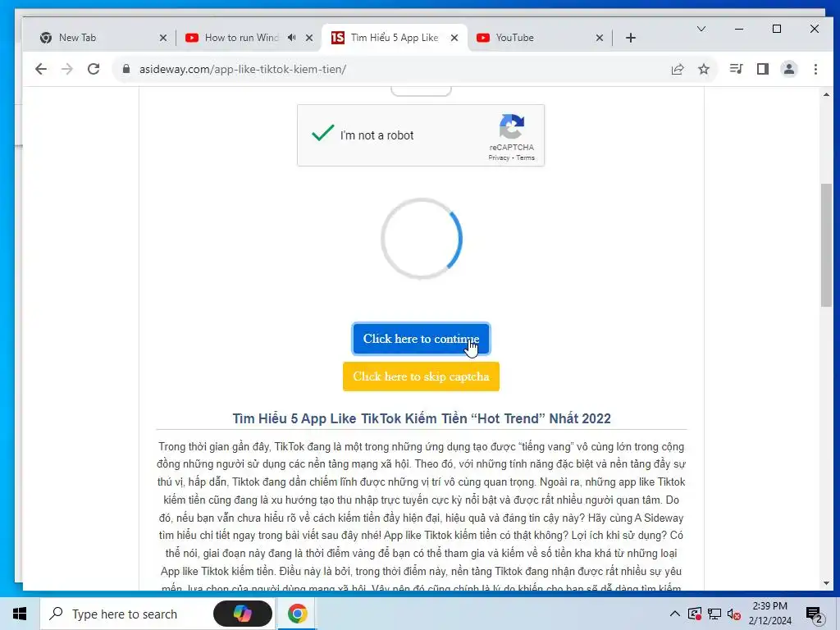Open the reCAPTCHA Terms link
Screen dimensions: 840x630
coord(525,157)
